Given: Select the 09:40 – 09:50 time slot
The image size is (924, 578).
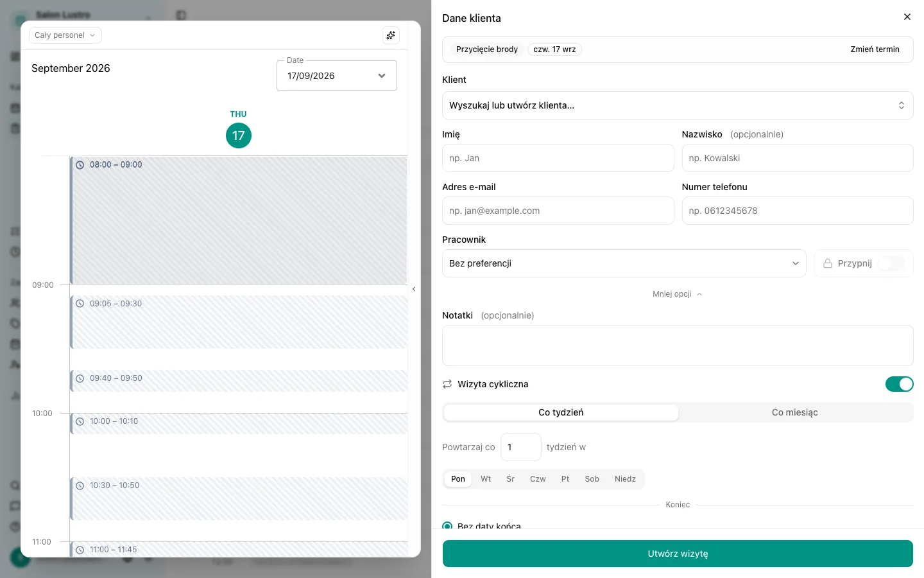Looking at the screenshot, I should [239, 381].
